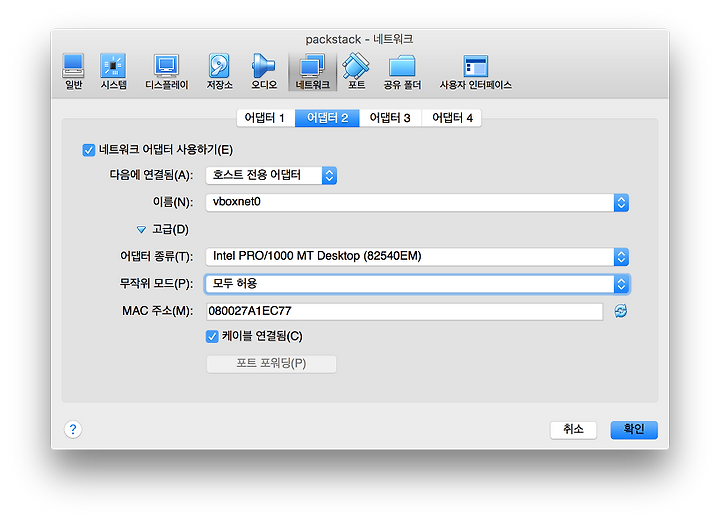
Task: Open the 디스플레이 (Display) settings icon
Action: pyautogui.click(x=167, y=72)
